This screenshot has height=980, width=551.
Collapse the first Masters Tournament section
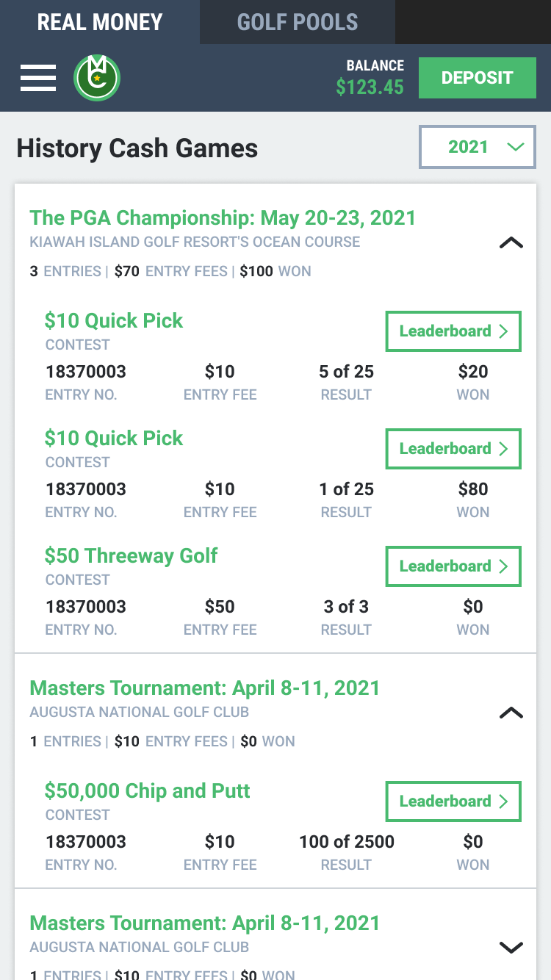[511, 713]
